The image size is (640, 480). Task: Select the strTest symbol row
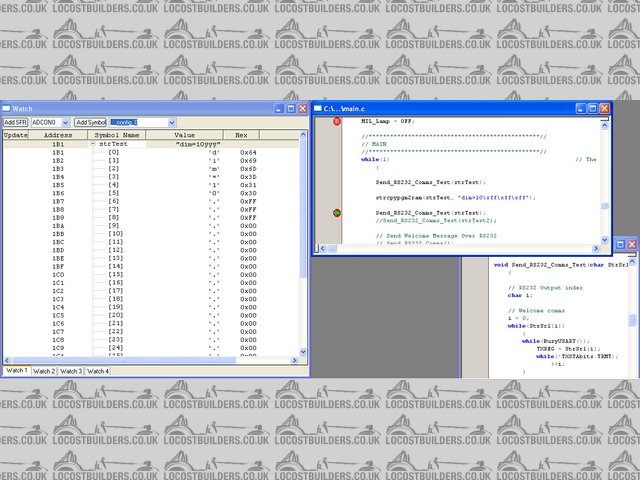[151, 144]
